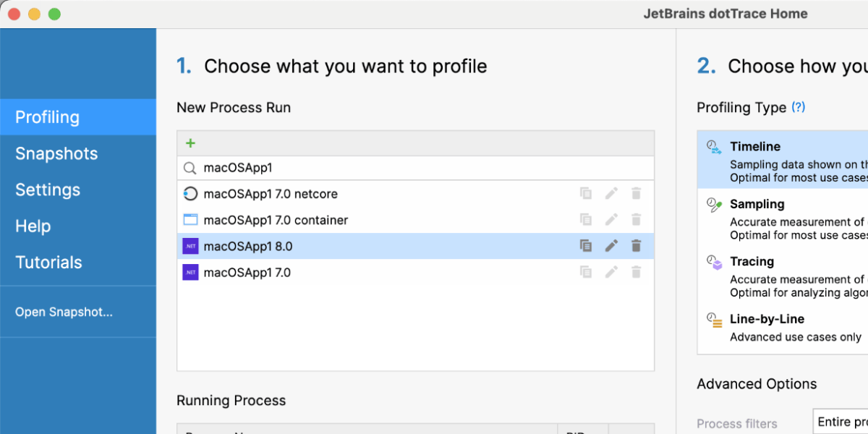The image size is (868, 434).
Task: Open the Tutorials sidebar item
Action: point(48,263)
